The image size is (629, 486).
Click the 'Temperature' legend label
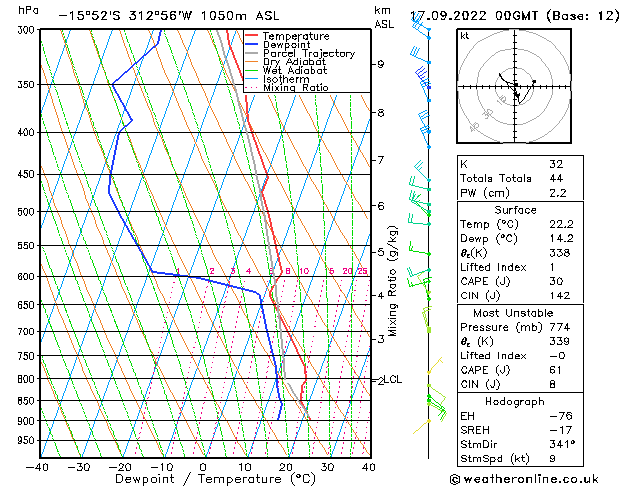(x=296, y=36)
